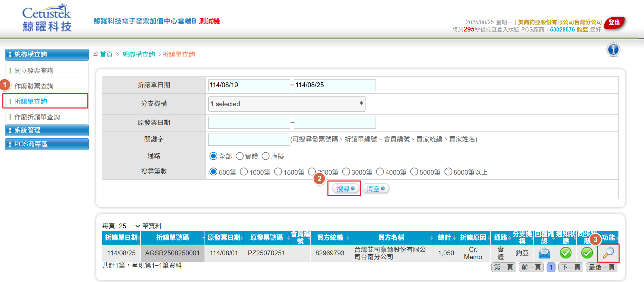Choose the 1000筆 search count option
Screen dimensions: 644x282
coord(244,172)
